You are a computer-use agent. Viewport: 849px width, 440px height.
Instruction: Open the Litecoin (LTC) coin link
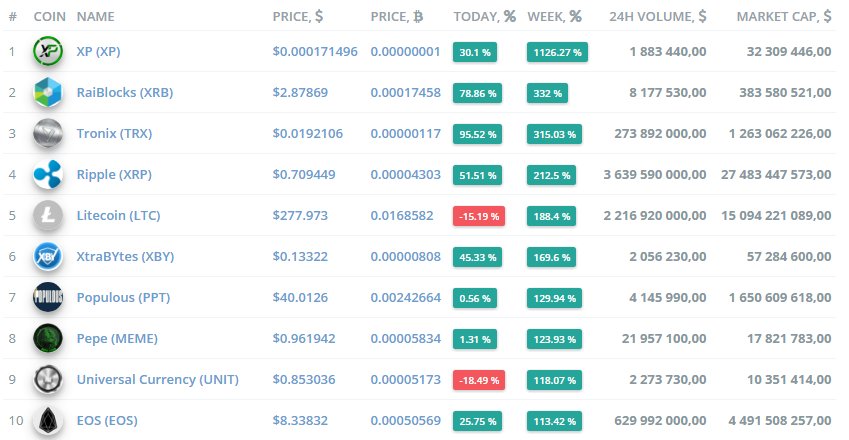click(x=119, y=215)
